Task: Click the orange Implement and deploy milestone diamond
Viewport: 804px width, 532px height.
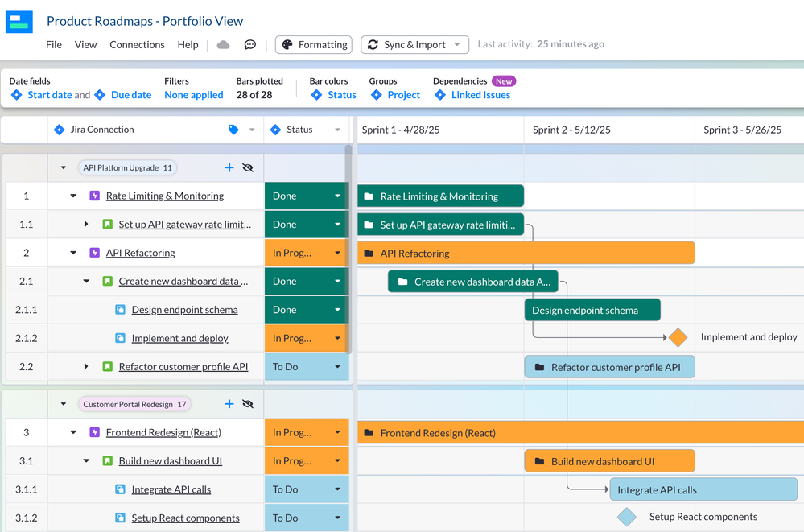Action: pyautogui.click(x=678, y=337)
